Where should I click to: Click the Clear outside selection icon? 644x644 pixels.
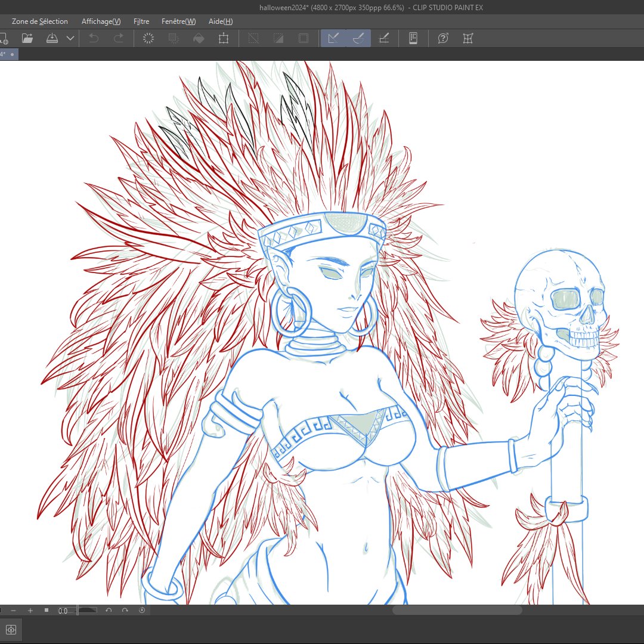tap(174, 38)
